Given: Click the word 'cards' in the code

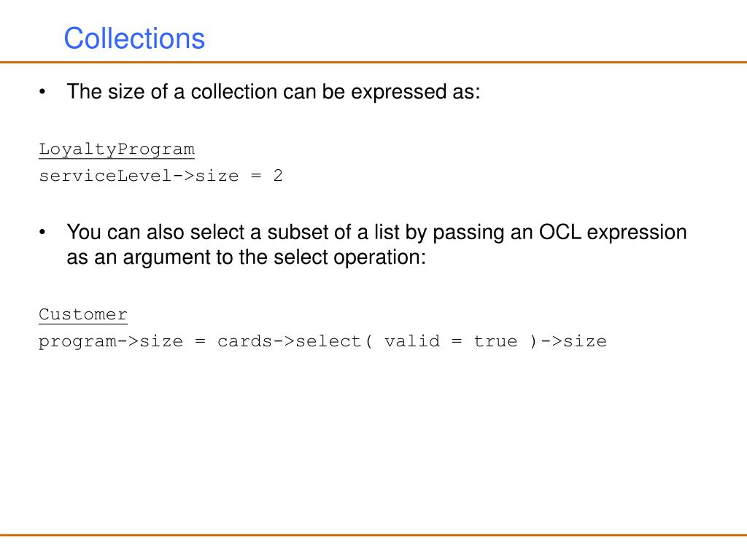Looking at the screenshot, I should coord(245,341).
